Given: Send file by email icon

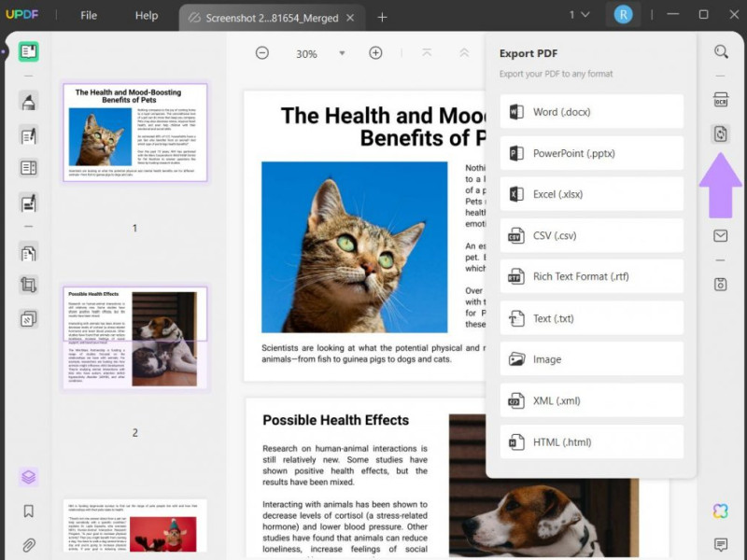Looking at the screenshot, I should [721, 236].
